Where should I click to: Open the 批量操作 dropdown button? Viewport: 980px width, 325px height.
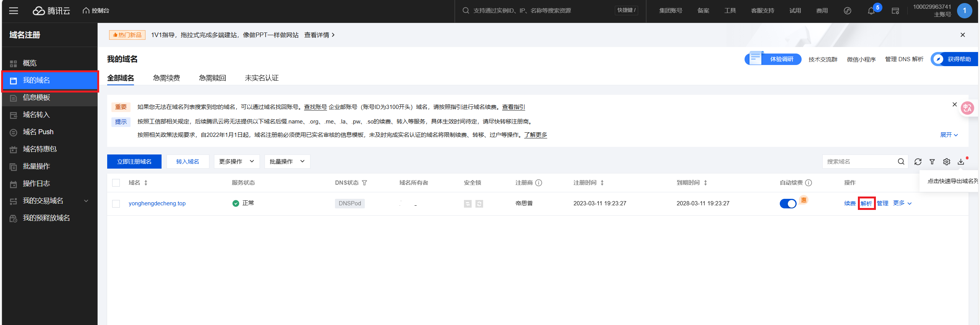click(287, 162)
